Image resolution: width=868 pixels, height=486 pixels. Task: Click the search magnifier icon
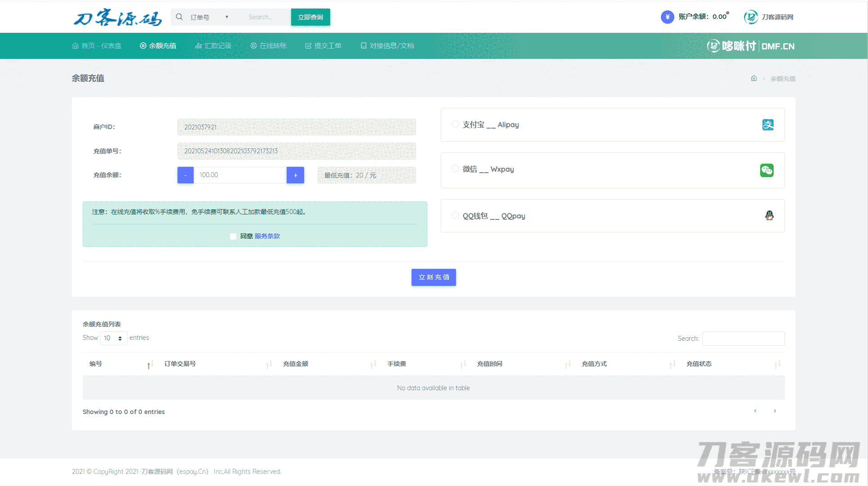pos(179,17)
